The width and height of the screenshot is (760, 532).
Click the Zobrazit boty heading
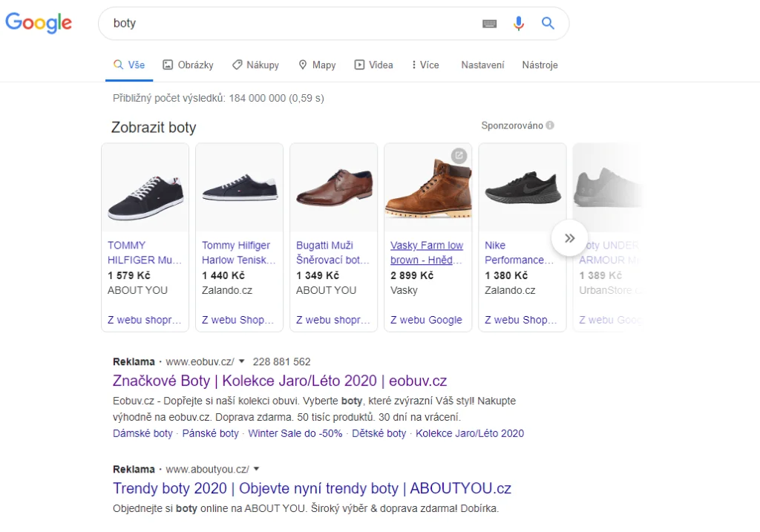[x=154, y=128]
